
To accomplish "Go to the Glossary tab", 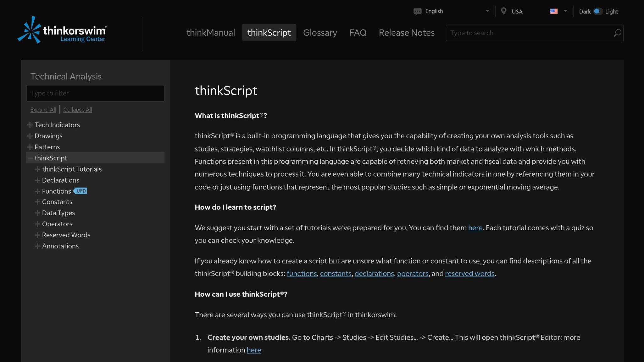I will 320,33.
